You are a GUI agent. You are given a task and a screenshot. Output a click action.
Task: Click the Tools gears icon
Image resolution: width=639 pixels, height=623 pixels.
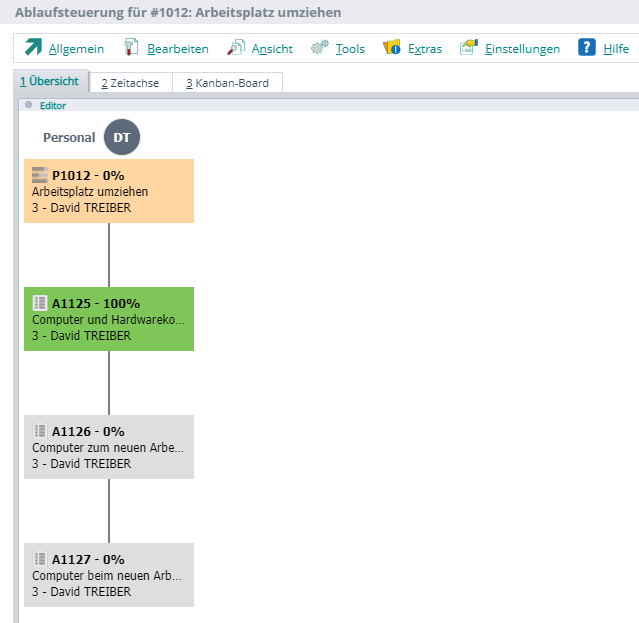pos(320,48)
